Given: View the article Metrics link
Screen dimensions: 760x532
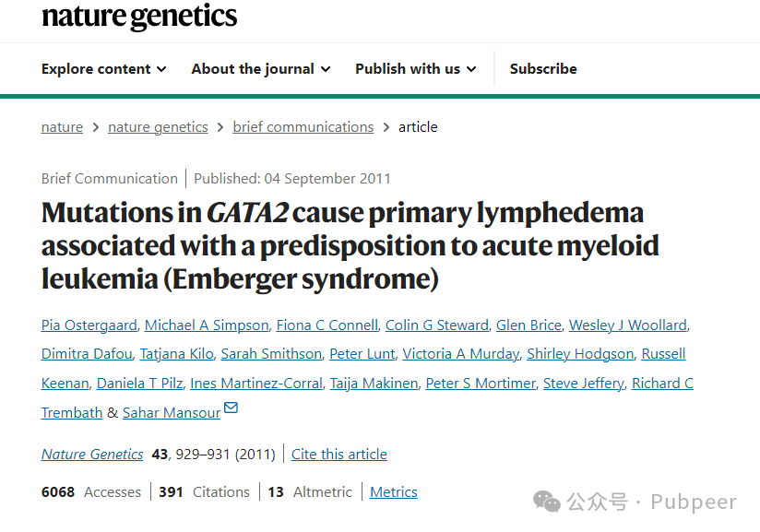Looking at the screenshot, I should pyautogui.click(x=394, y=492).
